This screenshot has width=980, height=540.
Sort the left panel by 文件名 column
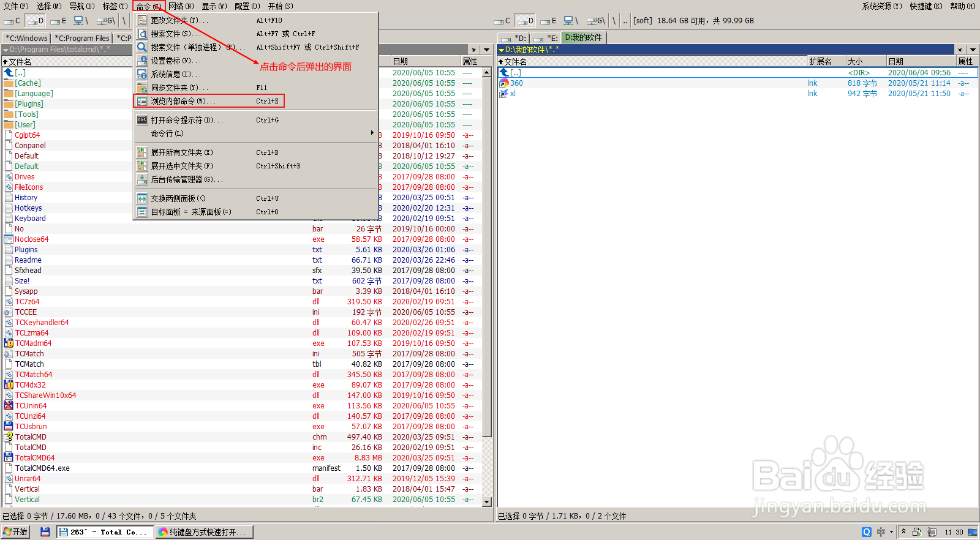pyautogui.click(x=67, y=61)
